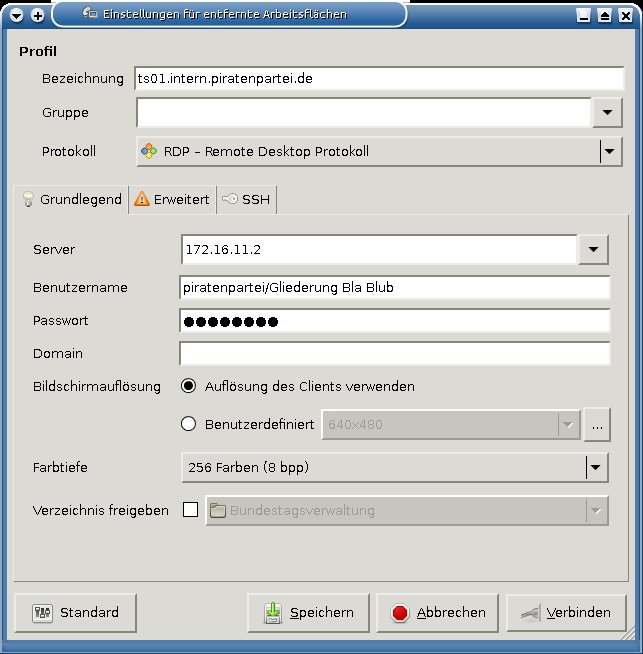Expand the Server address dropdown arrow
This screenshot has width=643, height=654.
pyautogui.click(x=592, y=249)
